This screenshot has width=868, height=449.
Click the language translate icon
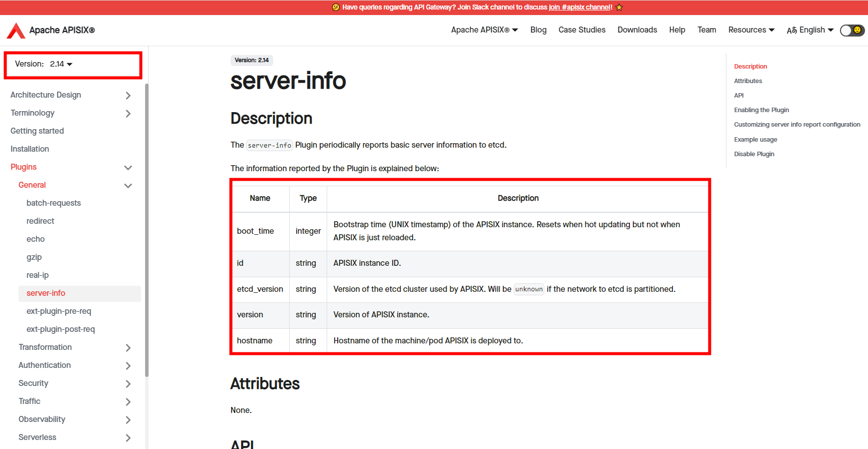791,30
